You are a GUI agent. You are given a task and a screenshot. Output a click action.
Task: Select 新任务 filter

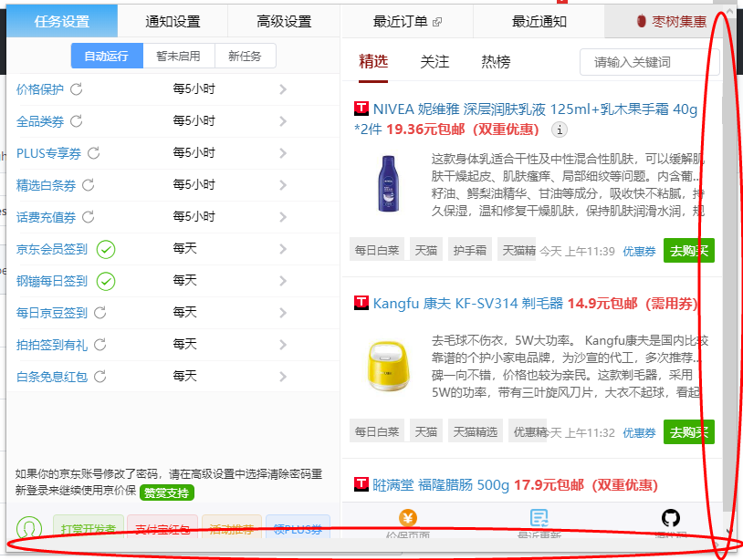pos(245,56)
